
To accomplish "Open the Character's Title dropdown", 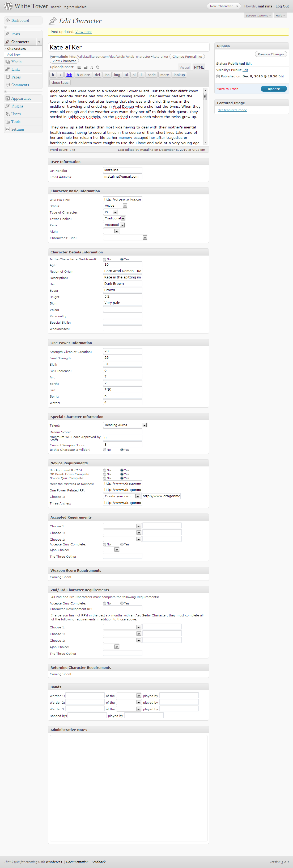I will [125, 237].
